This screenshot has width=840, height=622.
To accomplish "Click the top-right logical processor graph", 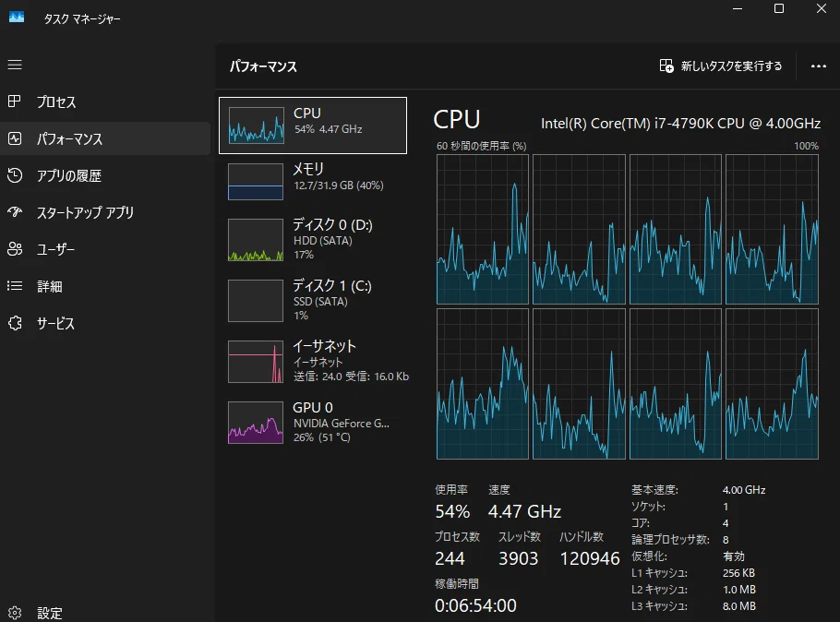I will click(x=772, y=229).
